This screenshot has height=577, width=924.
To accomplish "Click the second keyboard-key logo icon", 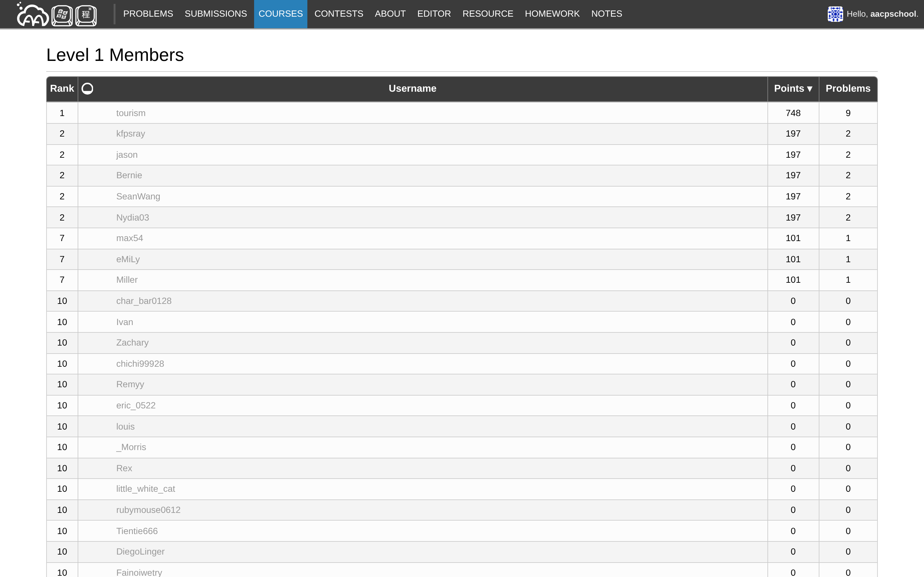I will (x=86, y=15).
